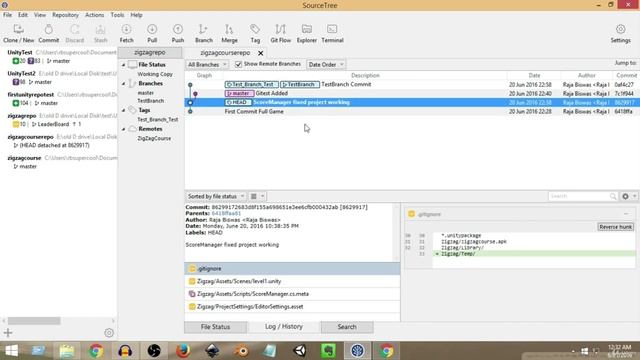Image resolution: width=640 pixels, height=360 pixels.
Task: Click the Push toolbar icon
Action: (178, 33)
